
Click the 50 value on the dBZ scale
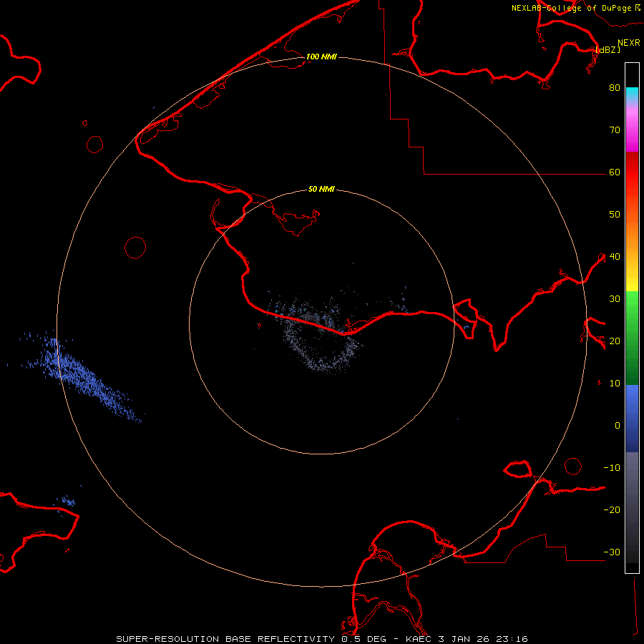(x=615, y=215)
